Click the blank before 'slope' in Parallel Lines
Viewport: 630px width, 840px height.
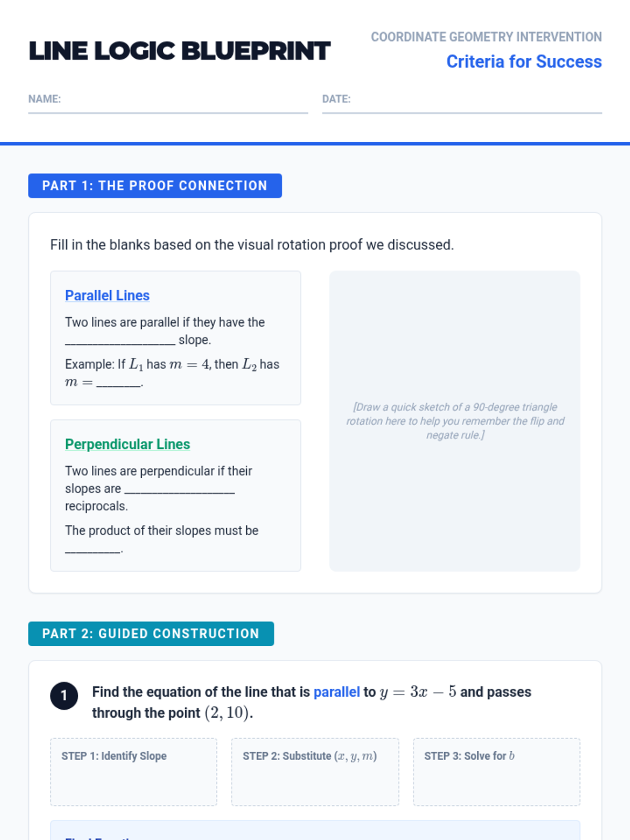pos(120,341)
